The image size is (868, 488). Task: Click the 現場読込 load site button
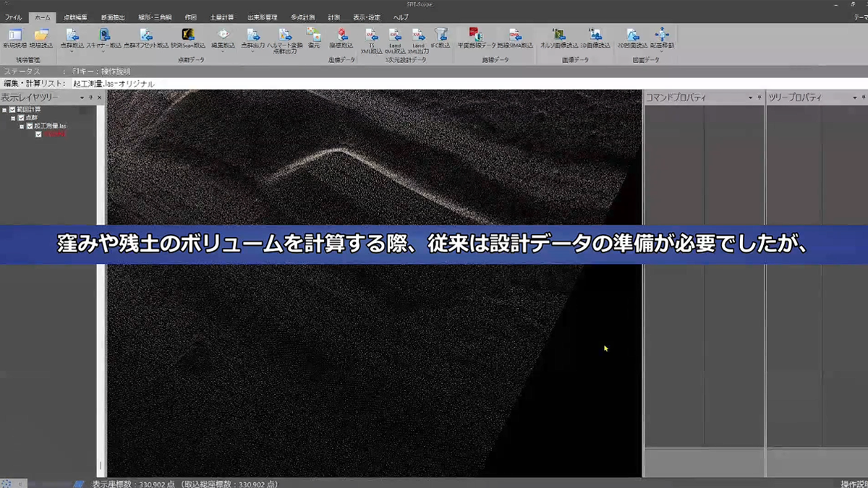[x=41, y=35]
